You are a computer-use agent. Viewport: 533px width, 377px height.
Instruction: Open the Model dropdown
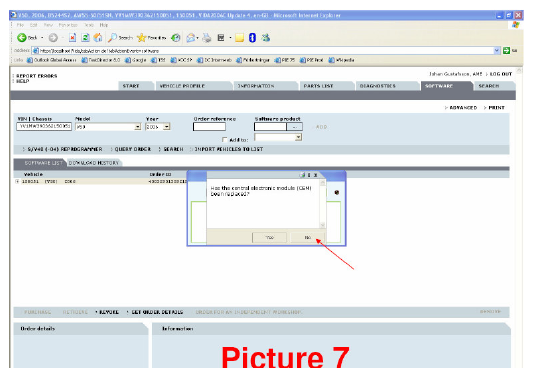[138, 127]
